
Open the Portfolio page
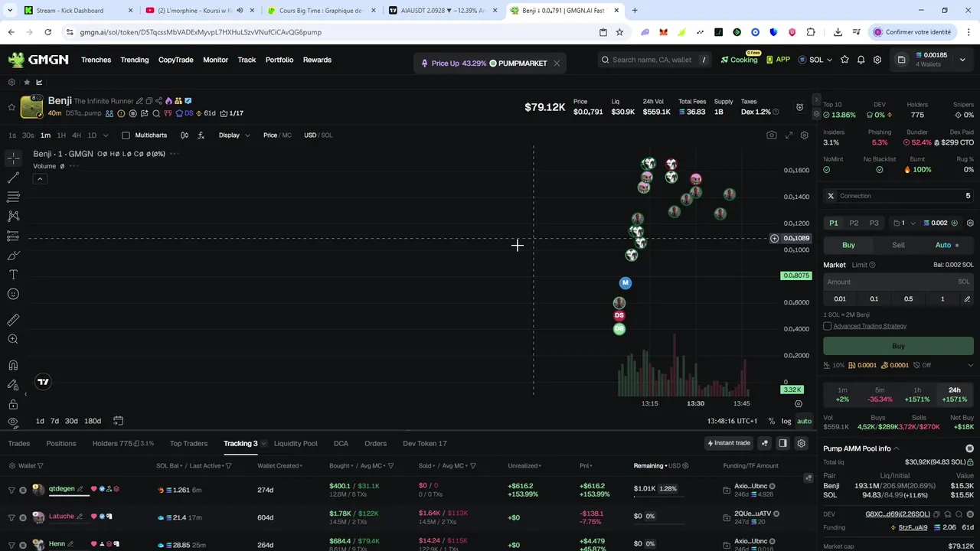279,60
